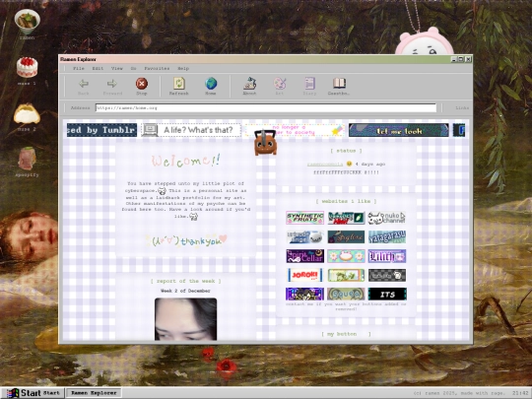Open the black ITS site button
This screenshot has height=399, width=532.
(387, 295)
